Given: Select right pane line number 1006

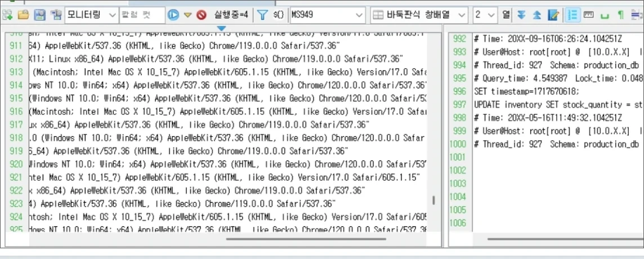Looking at the screenshot, I should (x=458, y=223).
